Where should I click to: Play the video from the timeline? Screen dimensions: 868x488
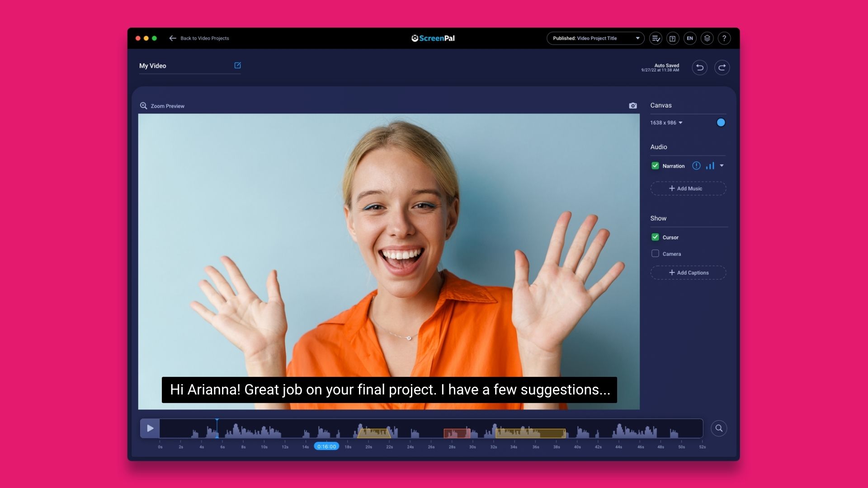[150, 428]
